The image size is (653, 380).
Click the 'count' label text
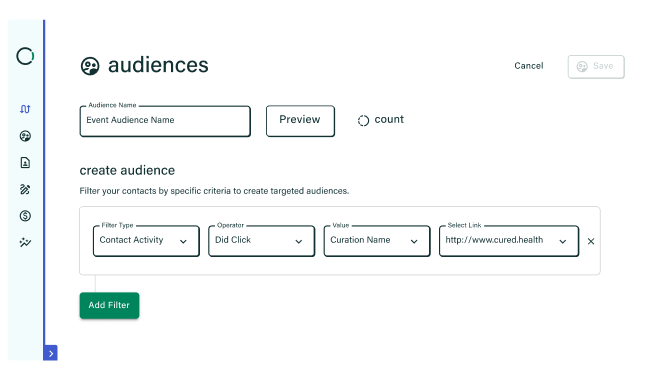pos(389,120)
